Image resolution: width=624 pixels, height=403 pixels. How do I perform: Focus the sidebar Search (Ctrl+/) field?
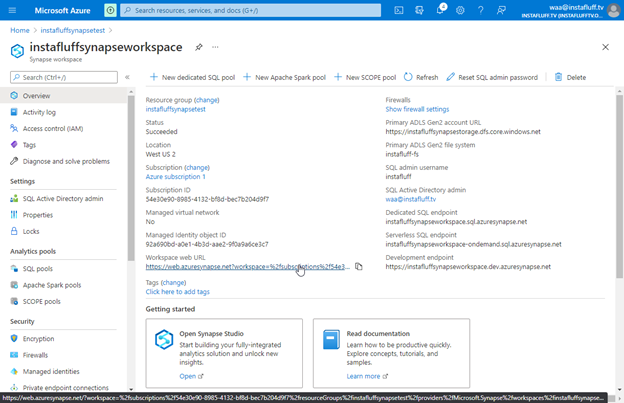point(64,77)
